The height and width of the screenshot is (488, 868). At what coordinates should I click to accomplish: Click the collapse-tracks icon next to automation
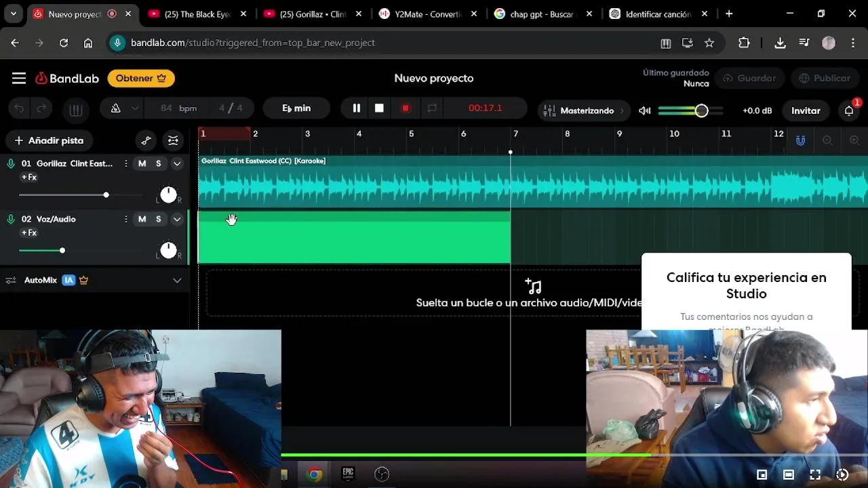173,141
